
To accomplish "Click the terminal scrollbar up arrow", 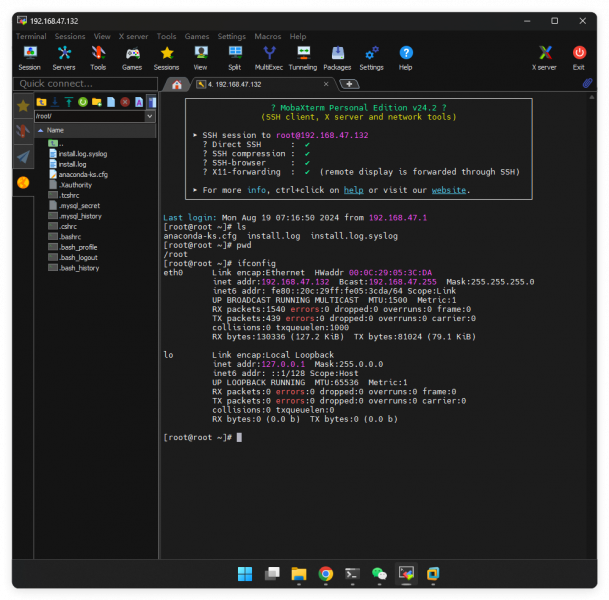I will point(592,97).
